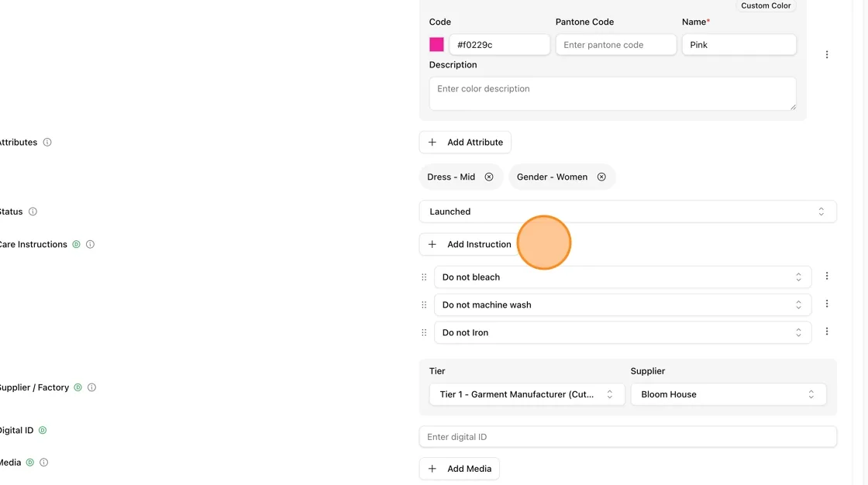Viewport: 868px width, 485px height.
Task: Click the Digital ID input field
Action: pos(628,437)
